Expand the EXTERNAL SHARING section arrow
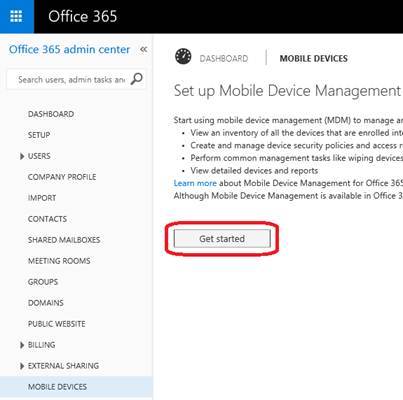 [x=22, y=366]
